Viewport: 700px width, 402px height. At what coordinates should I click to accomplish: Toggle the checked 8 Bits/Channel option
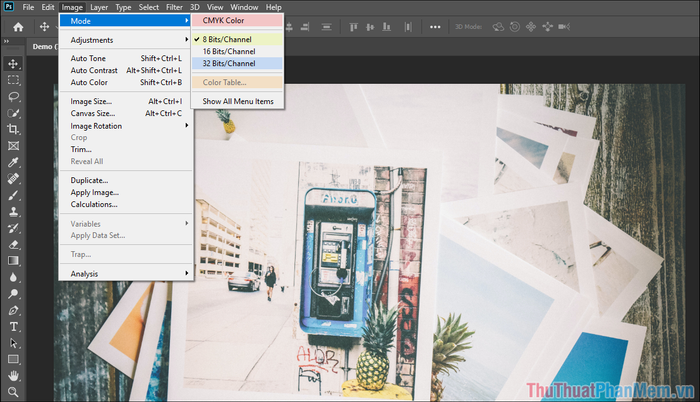237,39
